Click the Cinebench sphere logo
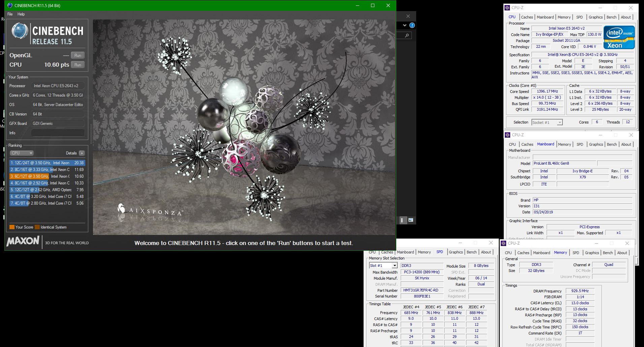 [x=20, y=31]
